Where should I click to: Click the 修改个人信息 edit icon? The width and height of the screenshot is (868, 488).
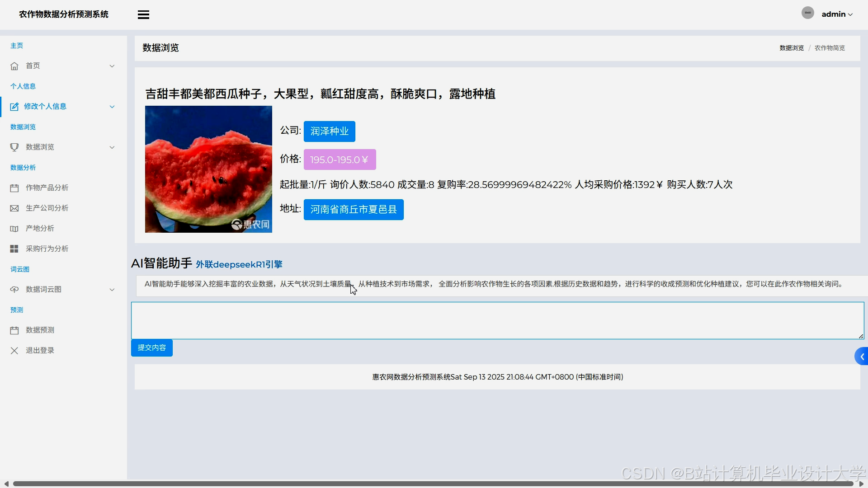14,106
